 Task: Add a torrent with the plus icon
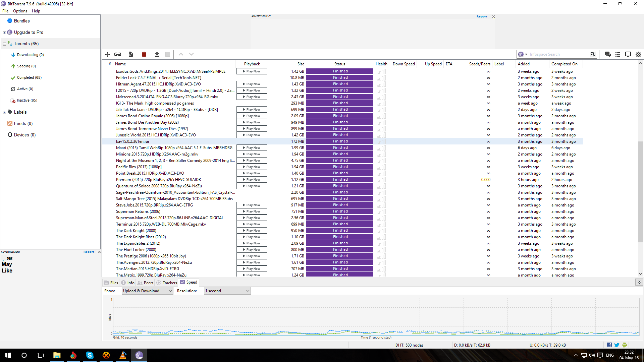coord(107,54)
